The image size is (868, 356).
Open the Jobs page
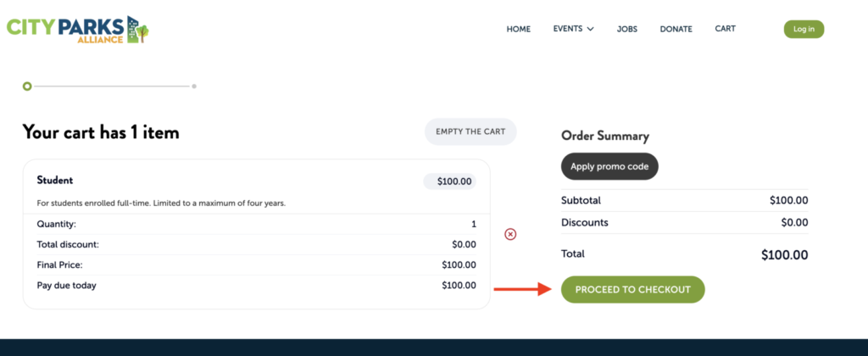point(627,29)
